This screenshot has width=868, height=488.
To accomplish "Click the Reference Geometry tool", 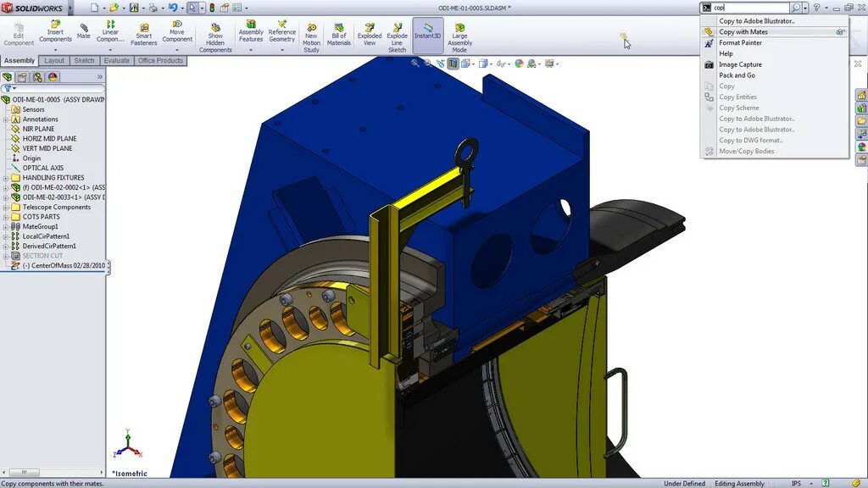I will [x=281, y=31].
